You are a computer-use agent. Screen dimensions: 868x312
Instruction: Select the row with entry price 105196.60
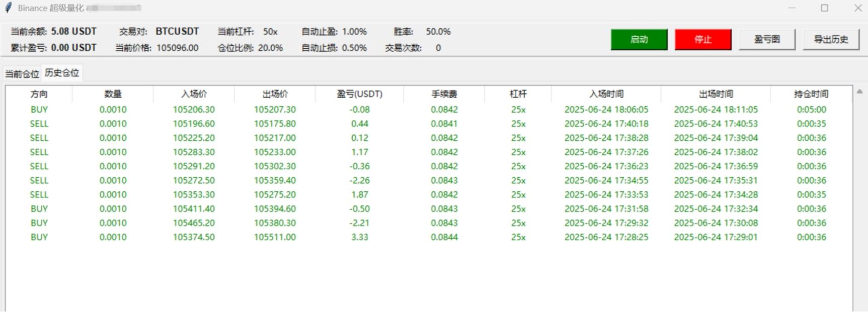point(429,124)
